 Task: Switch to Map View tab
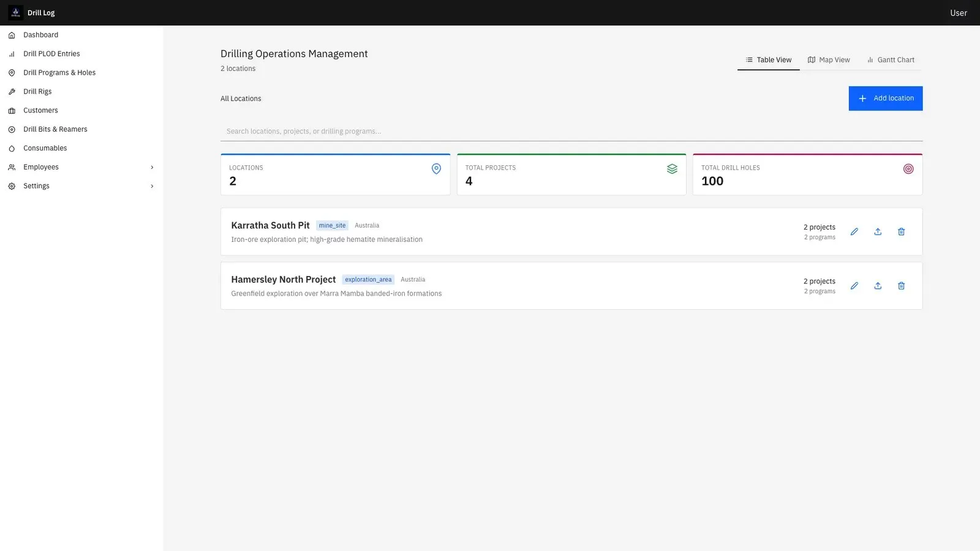(x=829, y=60)
